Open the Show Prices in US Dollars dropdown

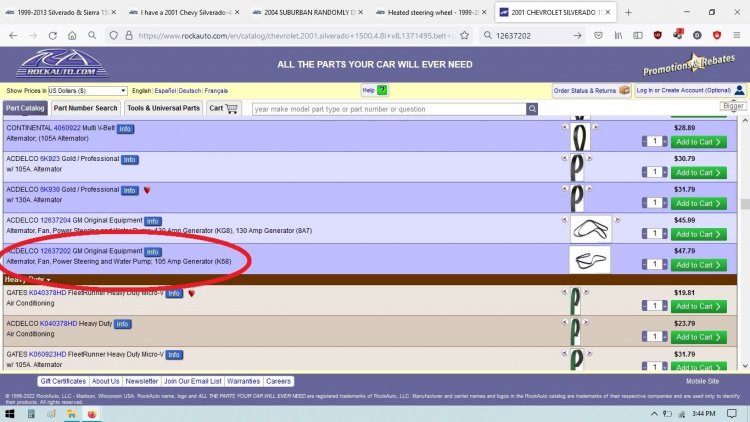tap(87, 90)
